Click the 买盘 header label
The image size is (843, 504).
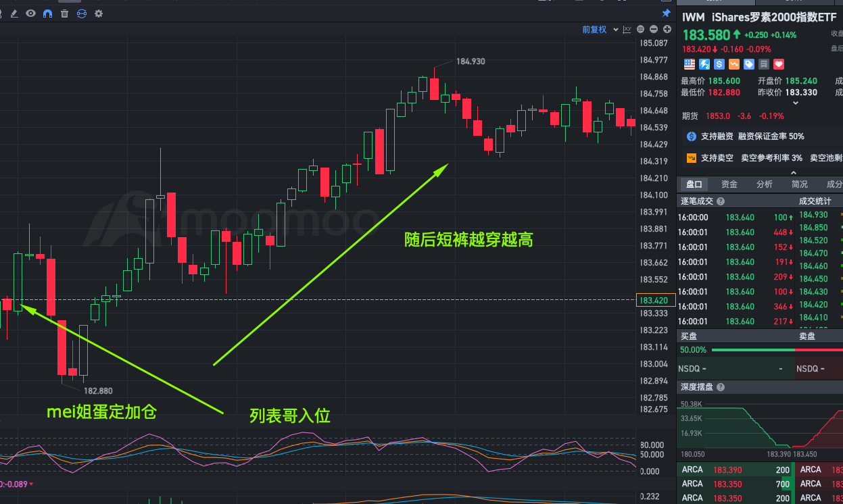pyautogui.click(x=690, y=336)
